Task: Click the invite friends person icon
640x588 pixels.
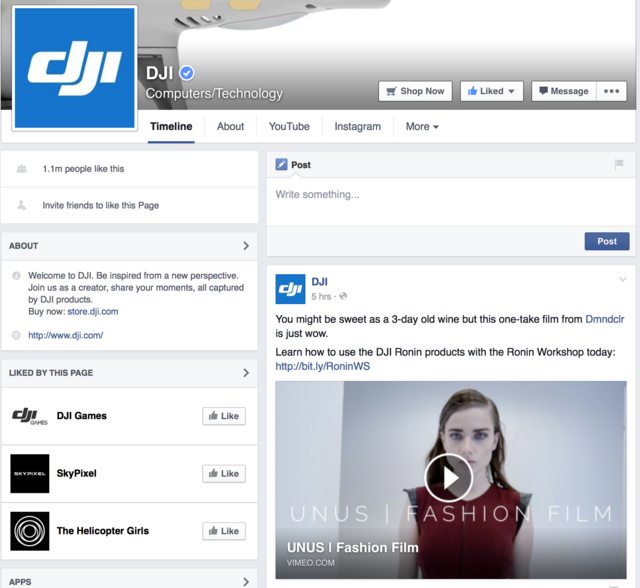Action: tap(22, 205)
